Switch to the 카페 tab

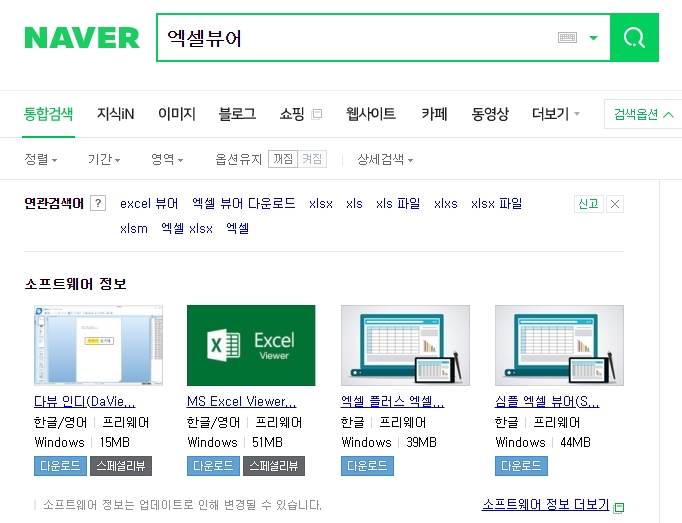[434, 114]
